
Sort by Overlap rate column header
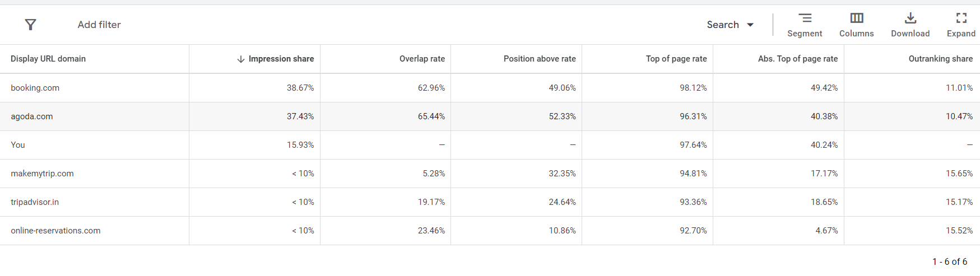tap(422, 59)
